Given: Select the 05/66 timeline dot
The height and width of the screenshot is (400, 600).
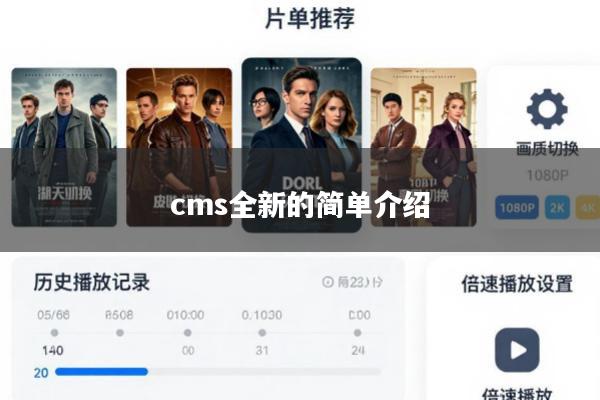Looking at the screenshot, I should click(54, 333).
